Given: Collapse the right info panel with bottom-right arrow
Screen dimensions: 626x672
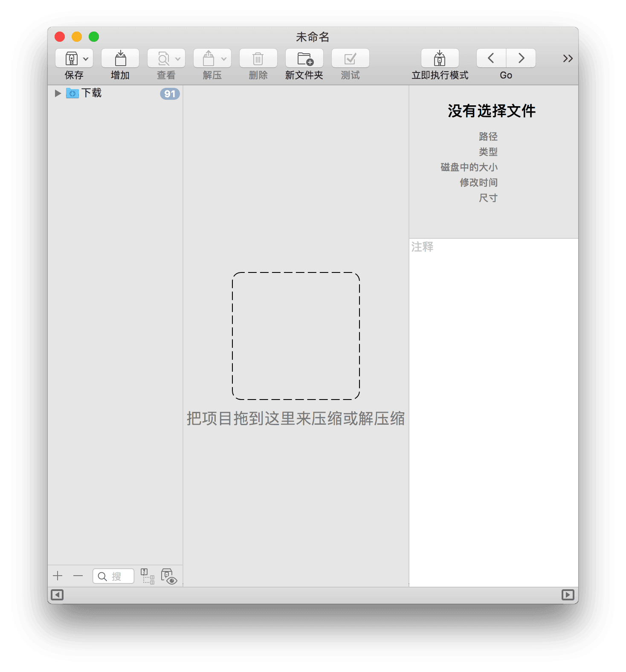Looking at the screenshot, I should [x=568, y=595].
